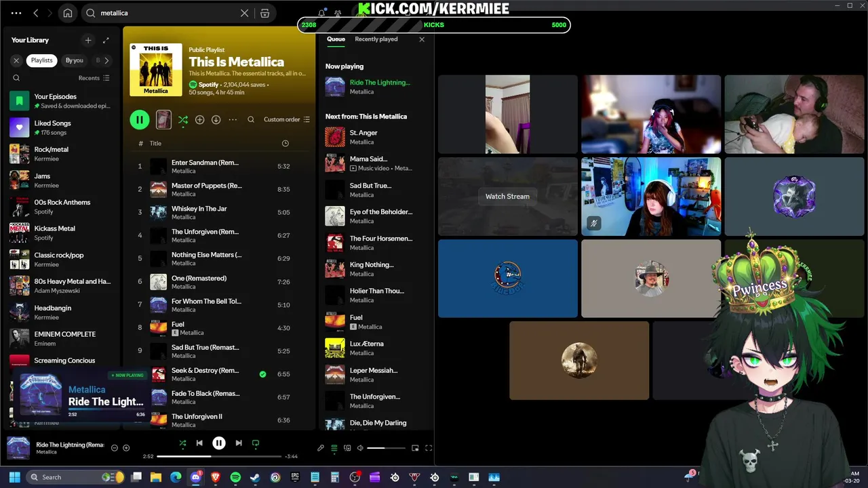This screenshot has width=868, height=488.
Task: Toggle the repeat button
Action: tap(256, 443)
